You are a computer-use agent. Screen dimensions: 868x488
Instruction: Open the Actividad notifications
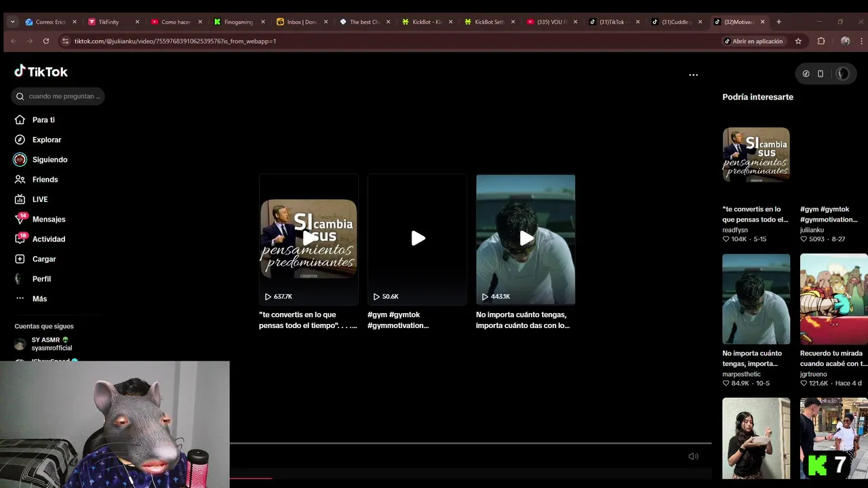49,239
